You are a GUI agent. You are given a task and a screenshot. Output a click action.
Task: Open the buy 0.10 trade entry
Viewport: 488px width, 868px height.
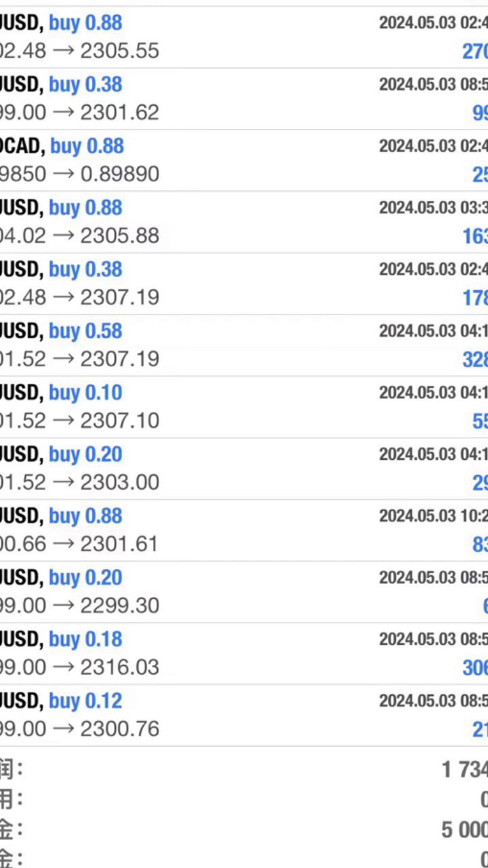(244, 408)
